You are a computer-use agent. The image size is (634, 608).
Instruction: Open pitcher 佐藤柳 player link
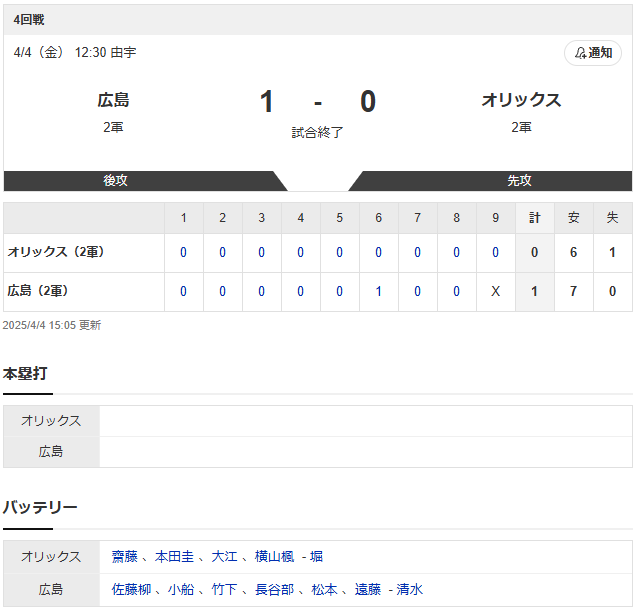131,589
